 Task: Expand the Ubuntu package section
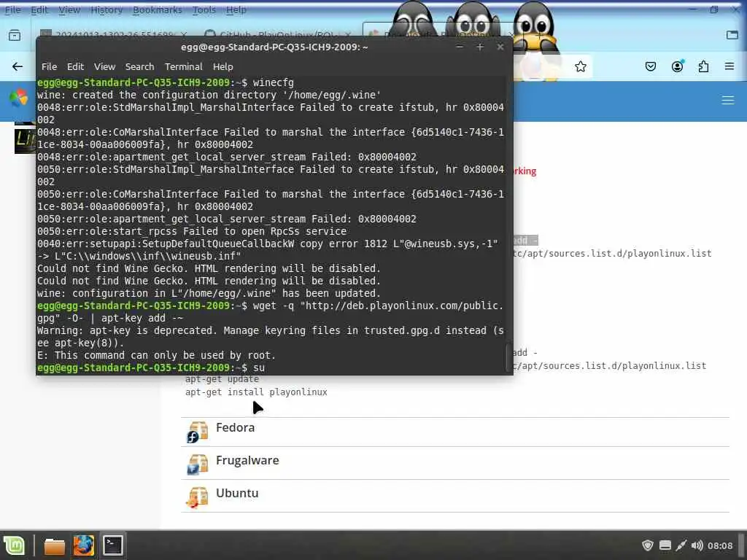(455, 496)
